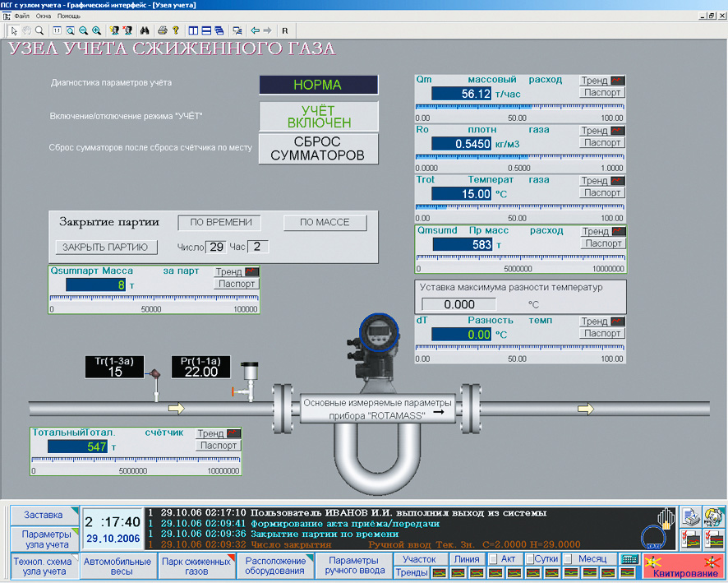Click the R toolbar button
The width and height of the screenshot is (728, 583).
pos(284,30)
